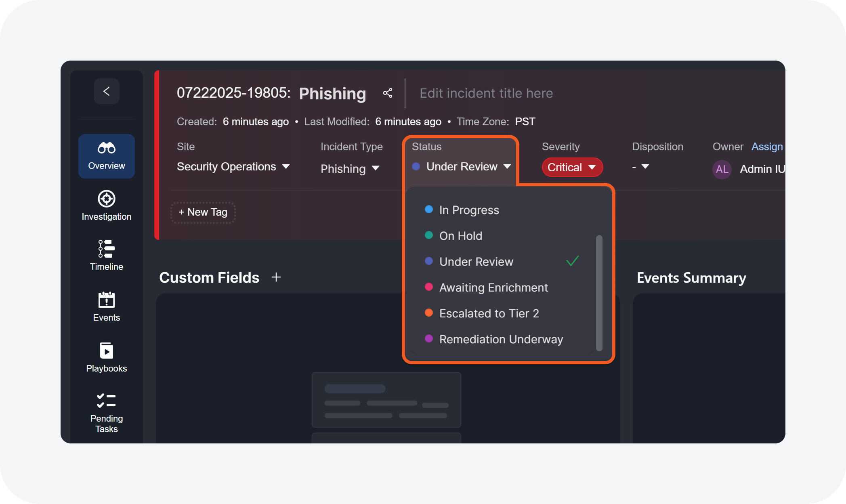
Task: Show Pending Tasks checklist
Action: click(x=107, y=412)
